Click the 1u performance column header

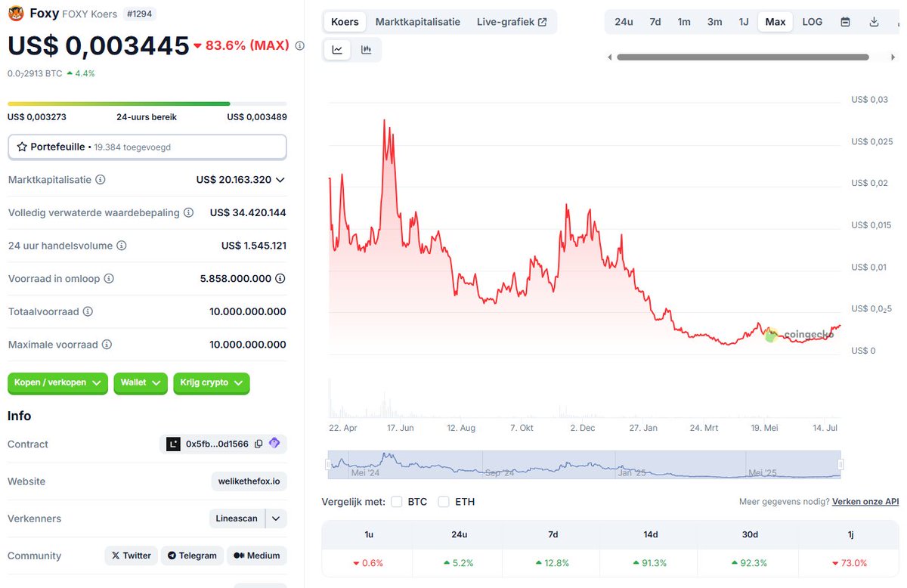[x=368, y=534]
